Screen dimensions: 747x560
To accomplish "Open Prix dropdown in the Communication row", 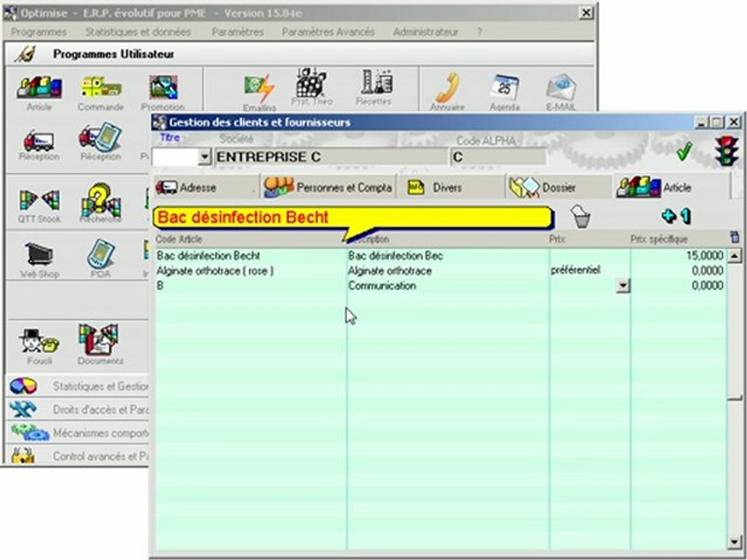I will coord(622,285).
